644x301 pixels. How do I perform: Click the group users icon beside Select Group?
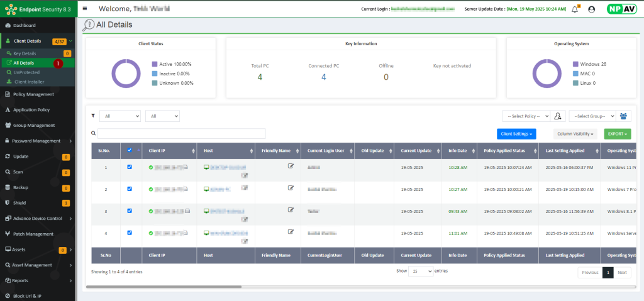[x=623, y=116]
